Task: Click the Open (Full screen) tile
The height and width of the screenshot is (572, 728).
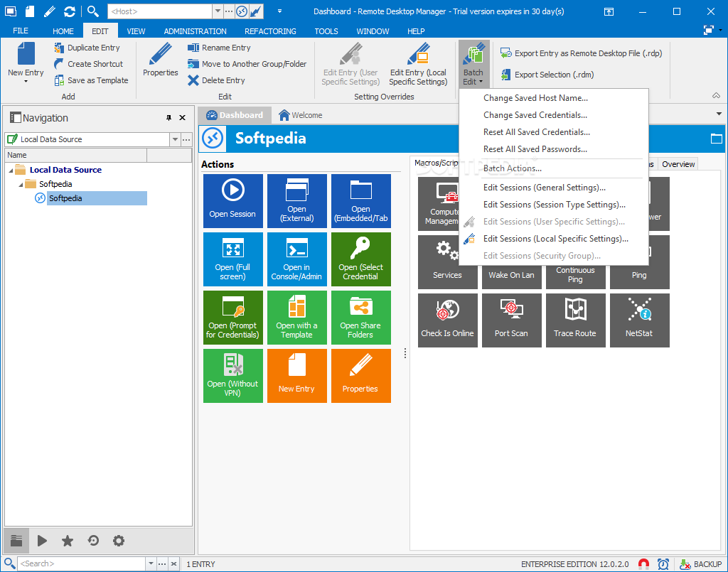Action: click(x=232, y=259)
